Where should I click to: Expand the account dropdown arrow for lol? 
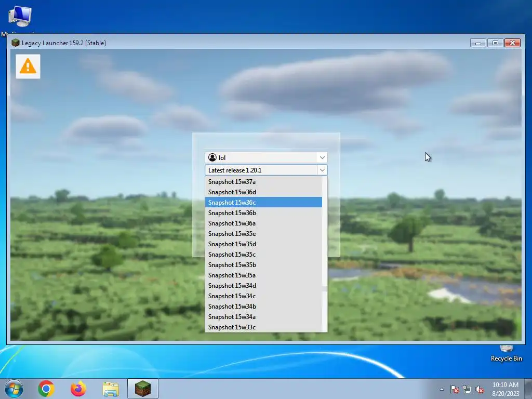(x=322, y=157)
